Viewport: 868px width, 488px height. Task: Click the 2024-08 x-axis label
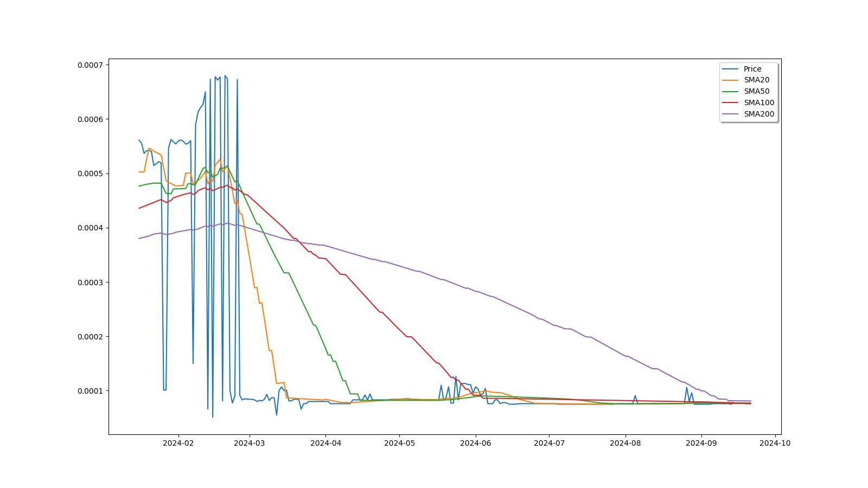(x=626, y=443)
